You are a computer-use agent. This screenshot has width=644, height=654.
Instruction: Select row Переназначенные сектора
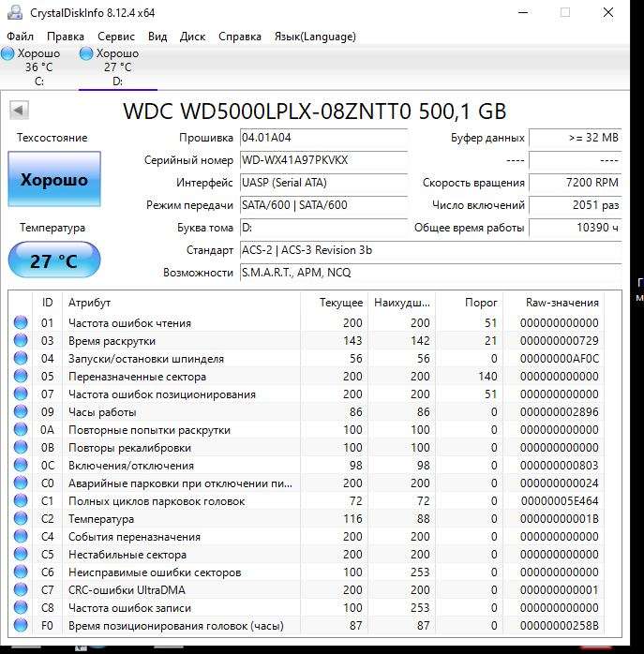[307, 377]
